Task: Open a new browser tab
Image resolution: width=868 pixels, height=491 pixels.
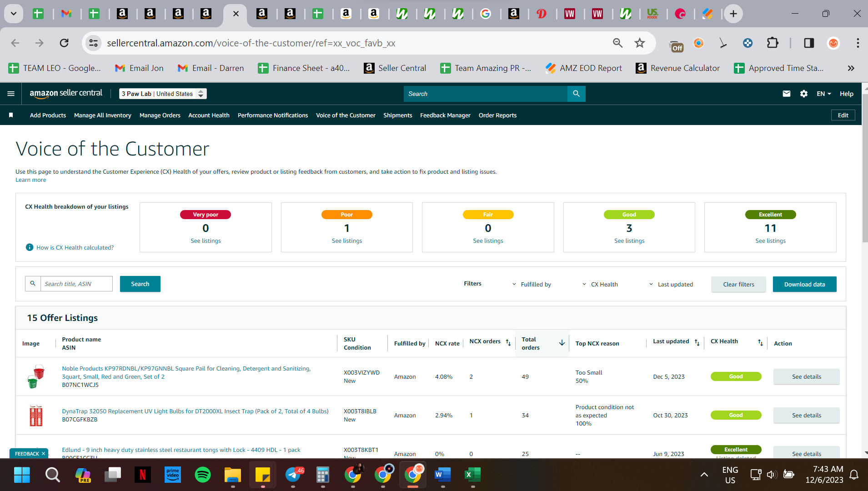Action: [x=733, y=14]
